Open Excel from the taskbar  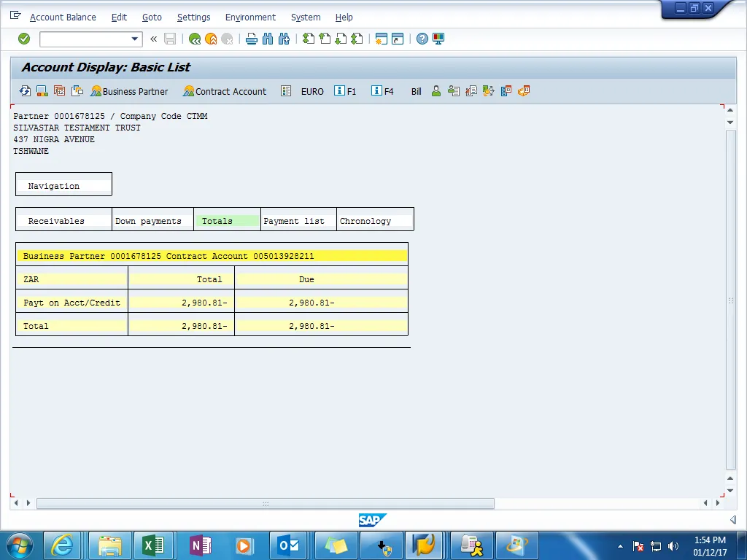pyautogui.click(x=153, y=545)
